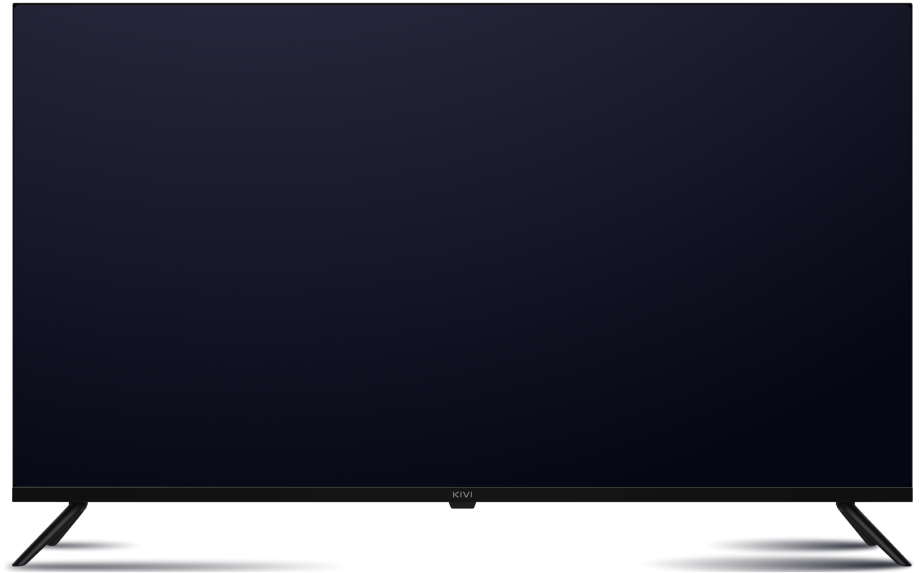Image resolution: width=920 pixels, height=573 pixels.
Task: Click the KIVI logo on the TV bezel
Action: [462, 495]
